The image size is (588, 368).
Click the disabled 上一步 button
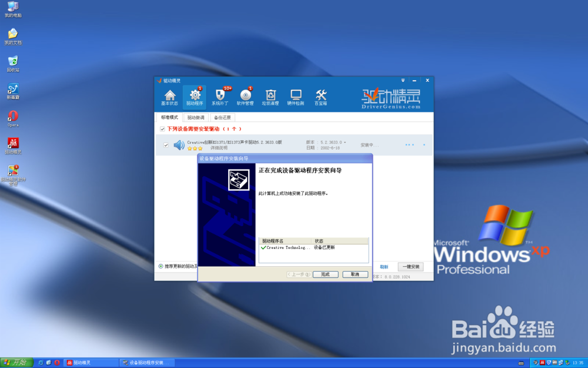click(x=299, y=274)
